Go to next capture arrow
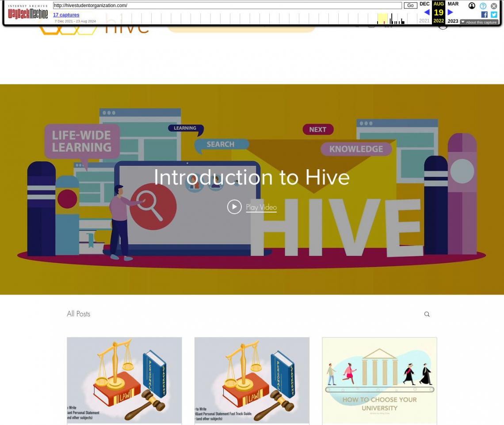This screenshot has height=425, width=504. tap(450, 12)
